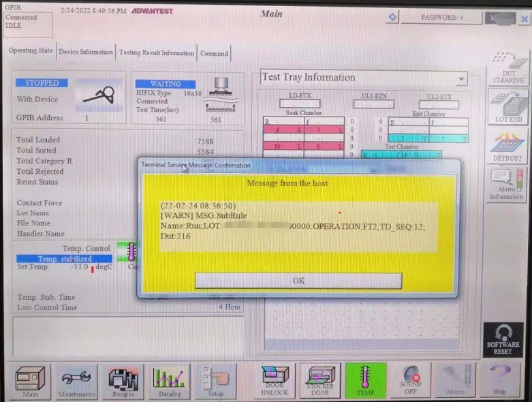The width and height of the screenshot is (532, 402).
Task: Expand the Test Tray Information dropdown
Action: [x=461, y=79]
